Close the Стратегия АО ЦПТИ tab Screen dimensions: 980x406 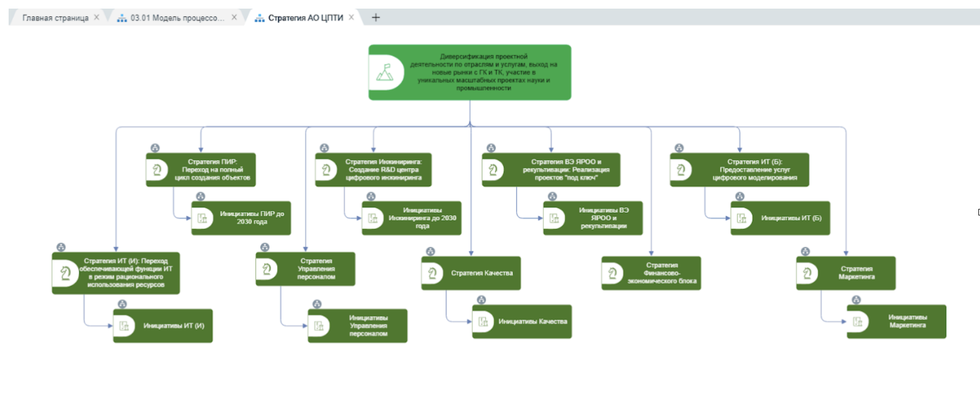point(351,17)
